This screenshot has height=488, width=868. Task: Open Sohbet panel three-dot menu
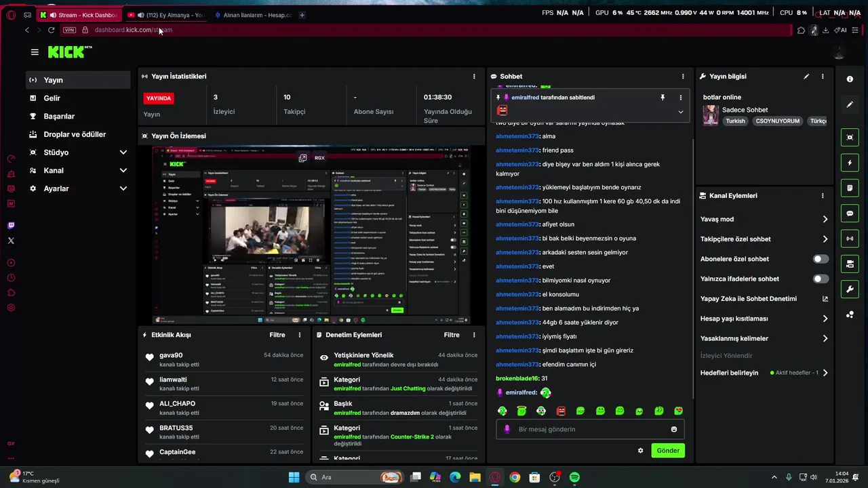(x=683, y=77)
